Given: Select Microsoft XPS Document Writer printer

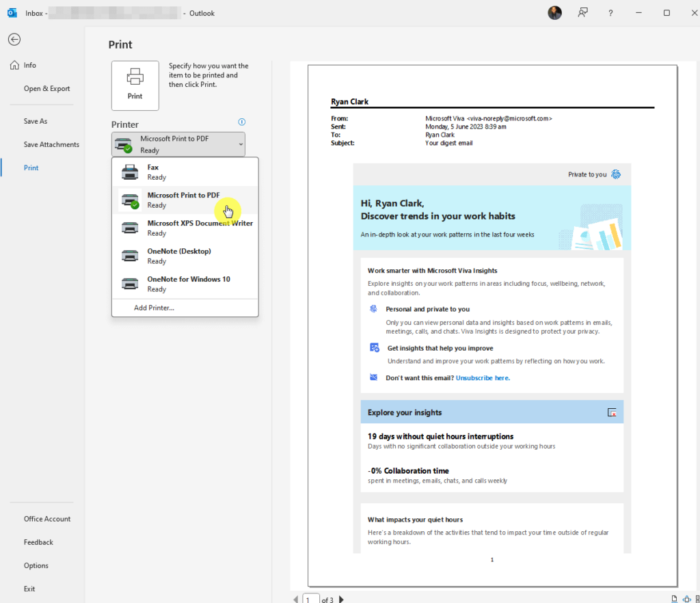Looking at the screenshot, I should click(185, 228).
